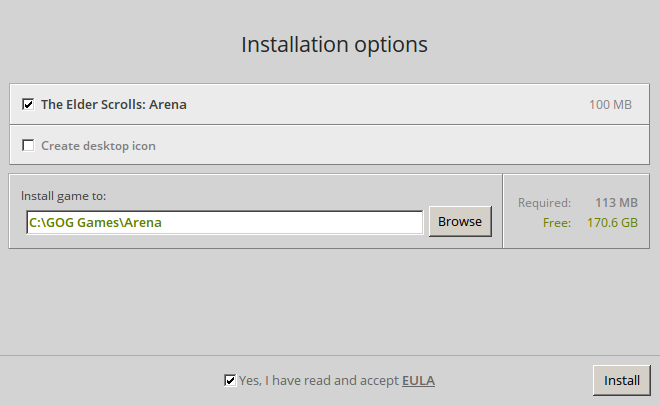Start installation with the Install button

tap(622, 381)
